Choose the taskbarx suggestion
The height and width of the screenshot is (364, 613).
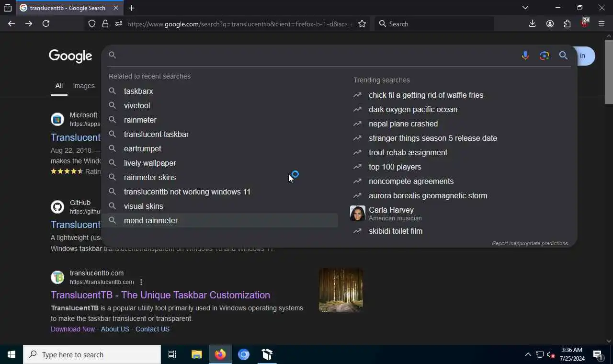click(x=220, y=91)
